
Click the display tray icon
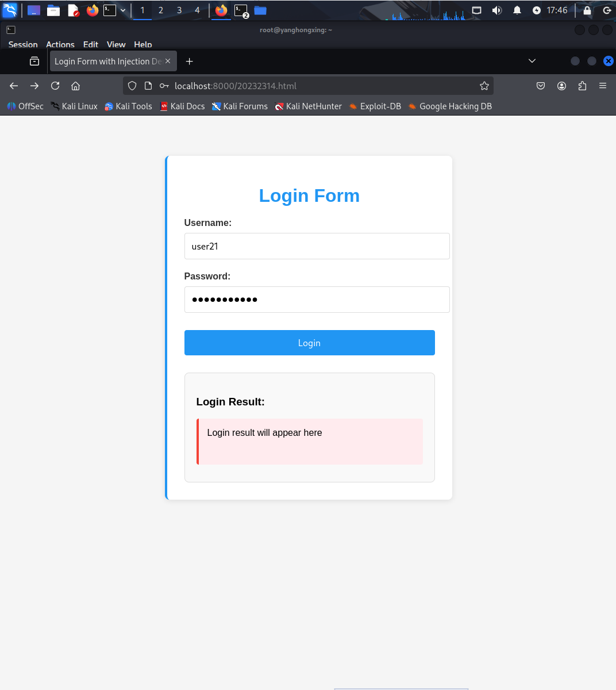click(476, 10)
